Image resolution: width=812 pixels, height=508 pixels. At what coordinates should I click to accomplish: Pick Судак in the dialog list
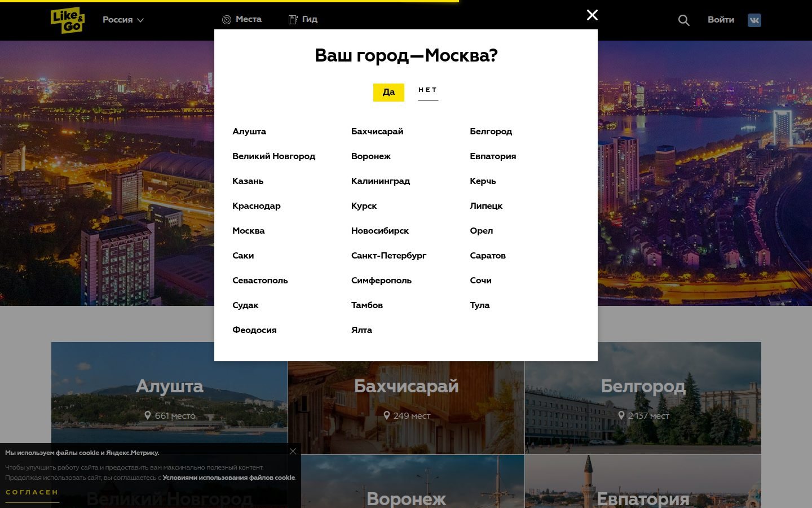(245, 305)
